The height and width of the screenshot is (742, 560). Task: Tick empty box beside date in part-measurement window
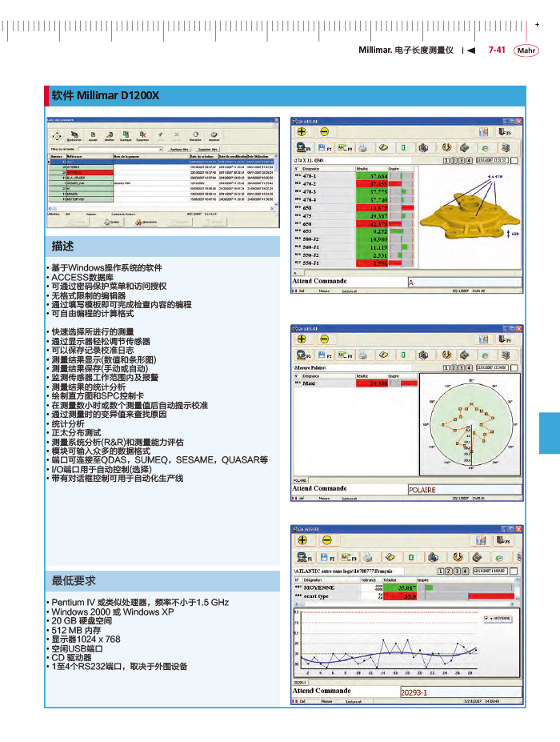click(515, 161)
